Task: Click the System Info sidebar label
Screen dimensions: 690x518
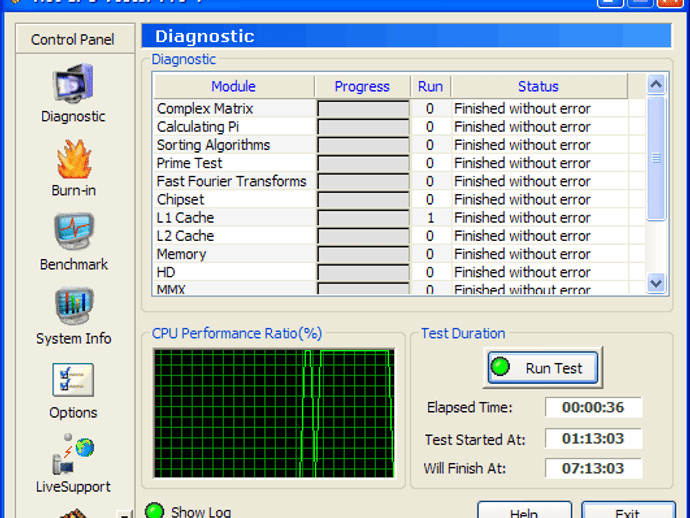Action: [x=73, y=338]
